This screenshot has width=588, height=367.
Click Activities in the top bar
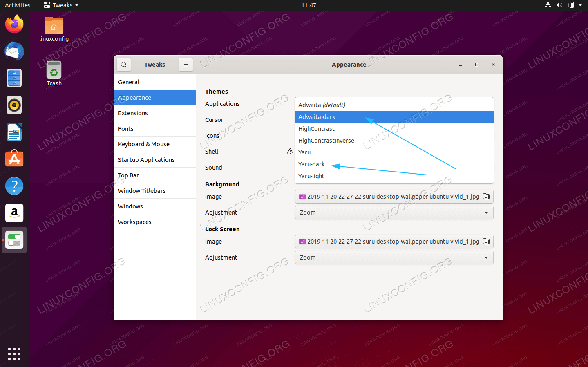click(18, 5)
